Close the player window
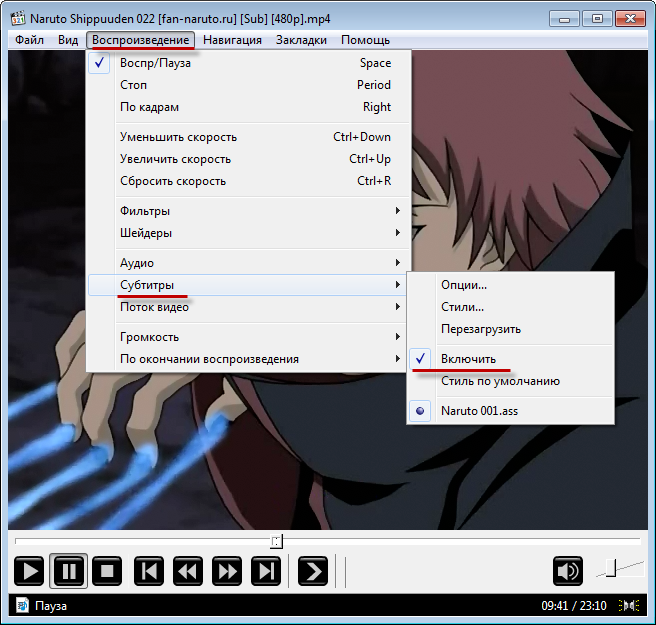The width and height of the screenshot is (656, 625). [x=630, y=19]
